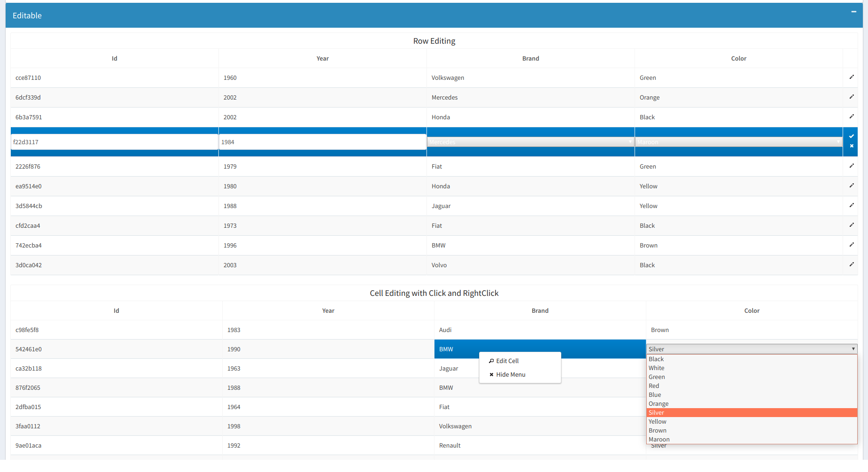This screenshot has width=868, height=472.
Task: Edit the BMW 1996 row using the pencil icon
Action: pos(852,245)
